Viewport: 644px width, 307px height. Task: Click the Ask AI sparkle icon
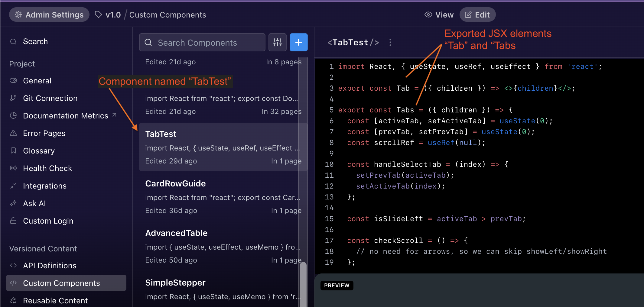[x=13, y=203]
